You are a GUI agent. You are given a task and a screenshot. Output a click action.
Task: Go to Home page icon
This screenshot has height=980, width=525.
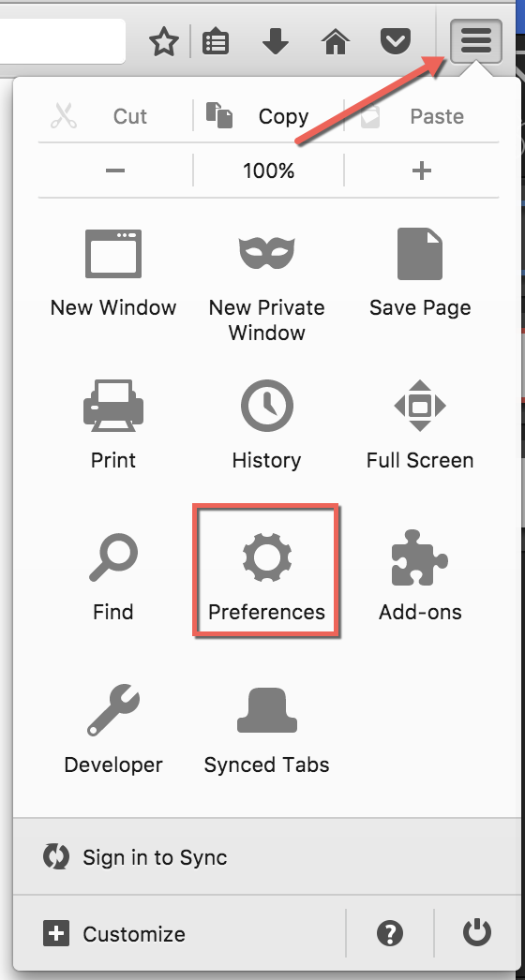336,42
